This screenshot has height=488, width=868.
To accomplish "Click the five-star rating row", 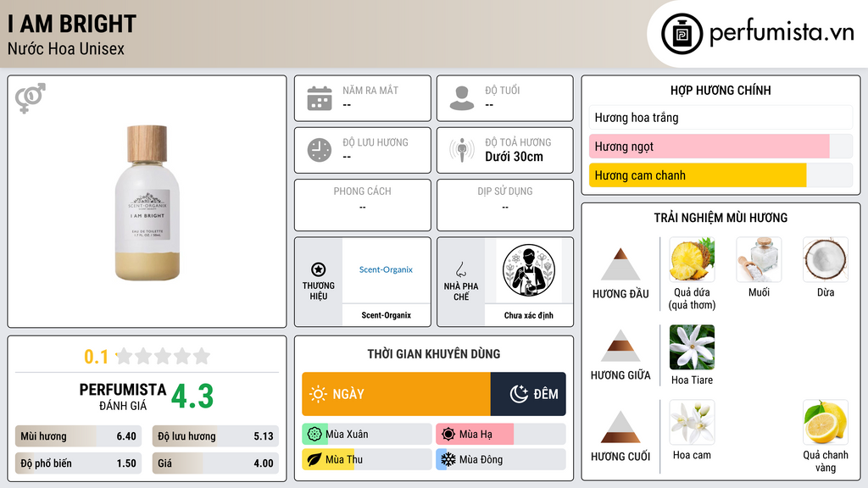I will [x=163, y=356].
